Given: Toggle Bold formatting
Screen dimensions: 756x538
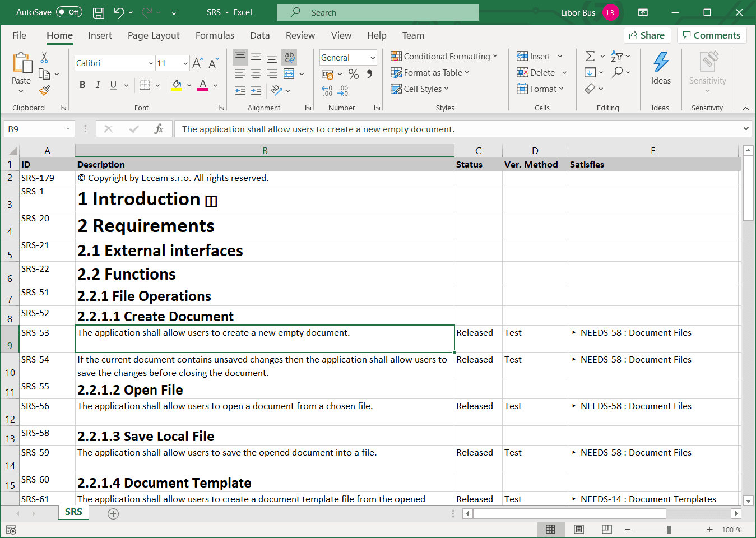Looking at the screenshot, I should (x=82, y=85).
